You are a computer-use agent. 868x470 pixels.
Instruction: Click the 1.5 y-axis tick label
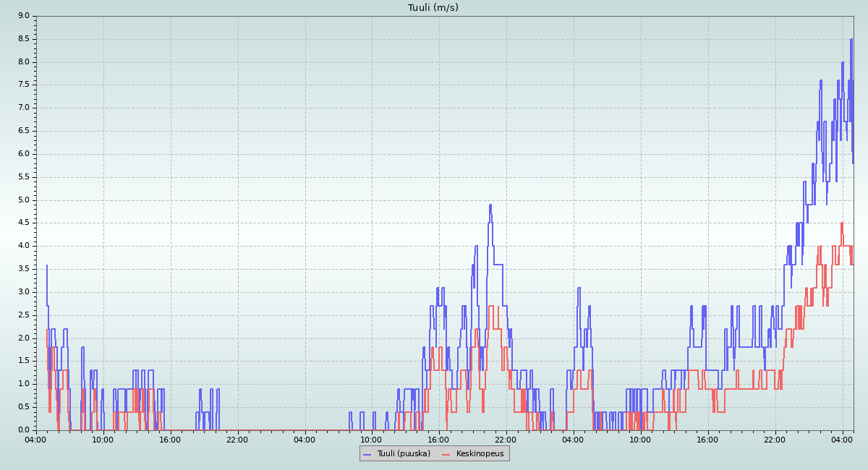(23, 361)
